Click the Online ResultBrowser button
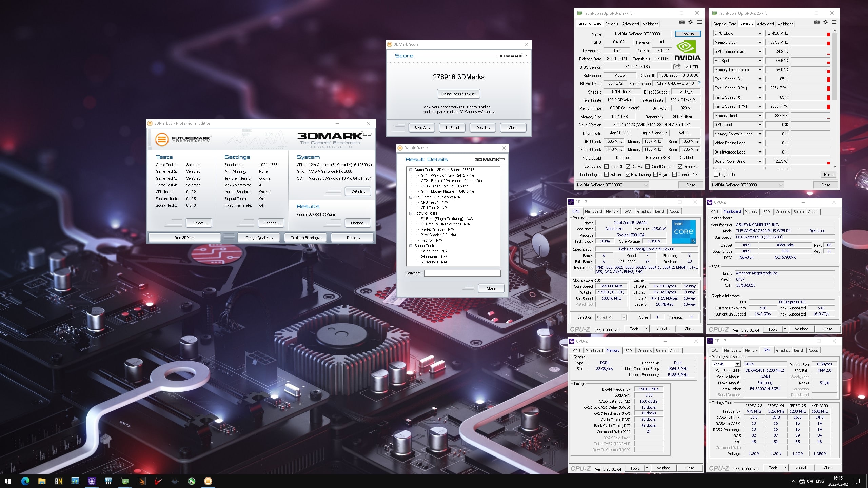 [458, 94]
